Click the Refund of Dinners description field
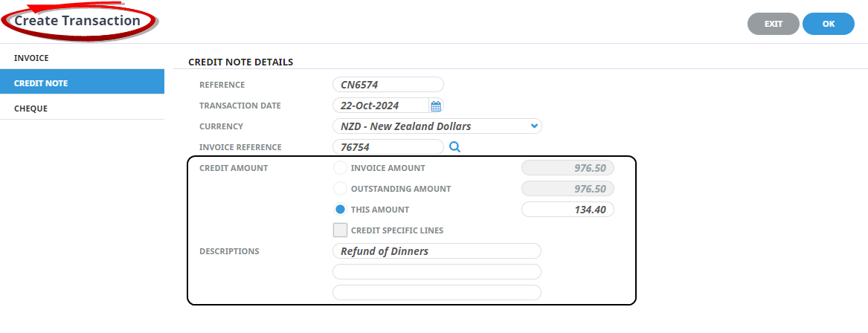Image resolution: width=868 pixels, height=333 pixels. (437, 251)
